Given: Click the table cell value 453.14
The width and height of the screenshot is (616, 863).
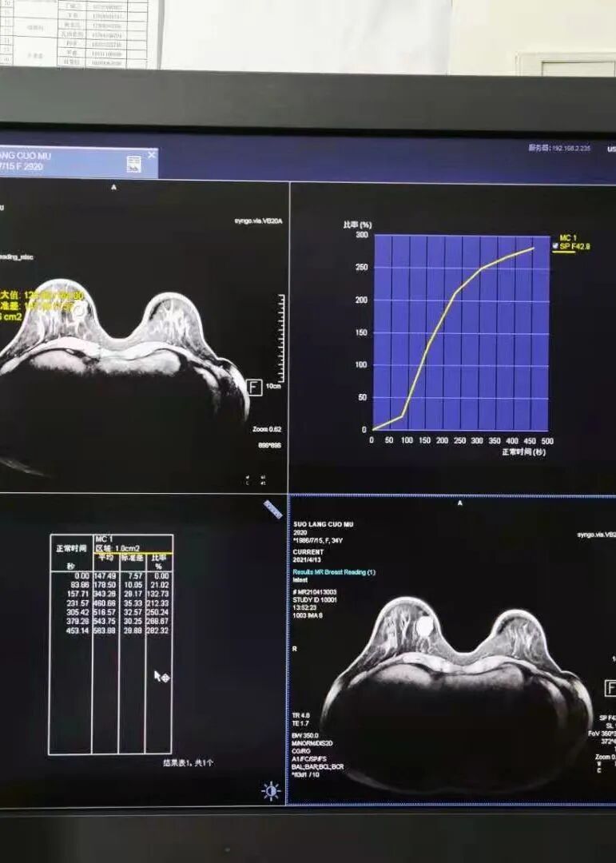Looking at the screenshot, I should pyautogui.click(x=78, y=630).
